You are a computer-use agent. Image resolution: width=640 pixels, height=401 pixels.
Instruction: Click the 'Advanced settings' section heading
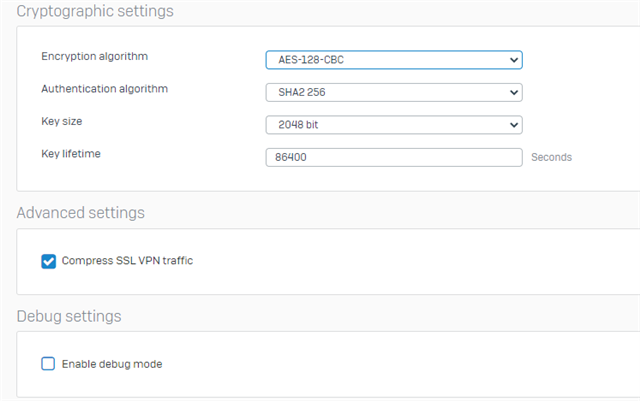pos(80,213)
